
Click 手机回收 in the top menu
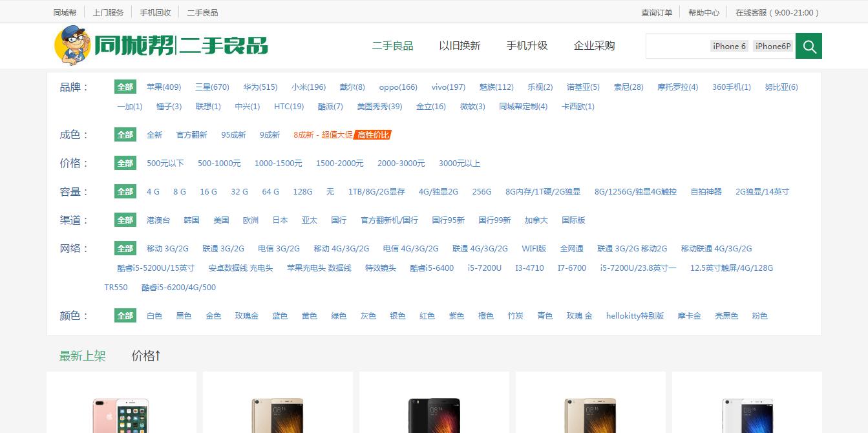154,11
